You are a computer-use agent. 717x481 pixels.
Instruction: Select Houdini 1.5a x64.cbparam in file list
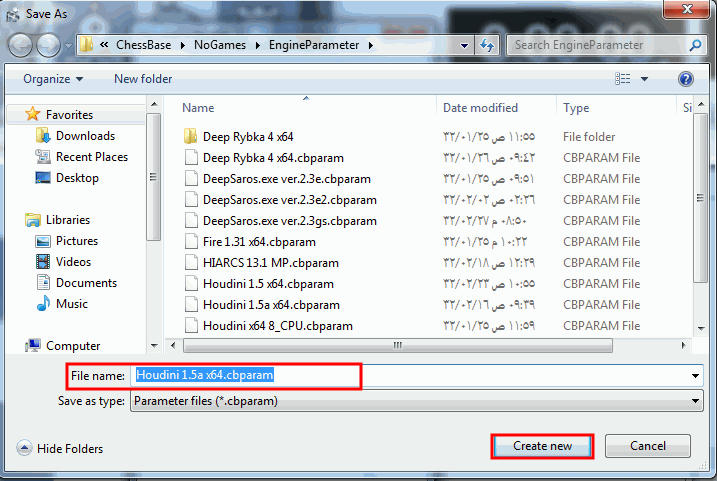pyautogui.click(x=271, y=305)
